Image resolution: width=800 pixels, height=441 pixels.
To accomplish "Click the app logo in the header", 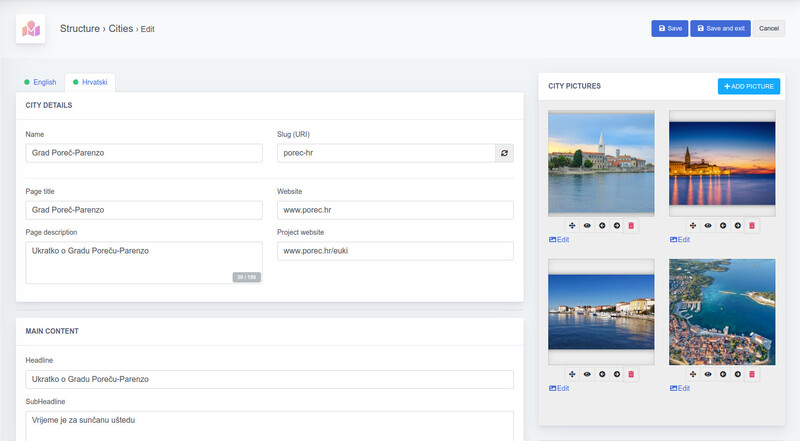I will click(31, 29).
